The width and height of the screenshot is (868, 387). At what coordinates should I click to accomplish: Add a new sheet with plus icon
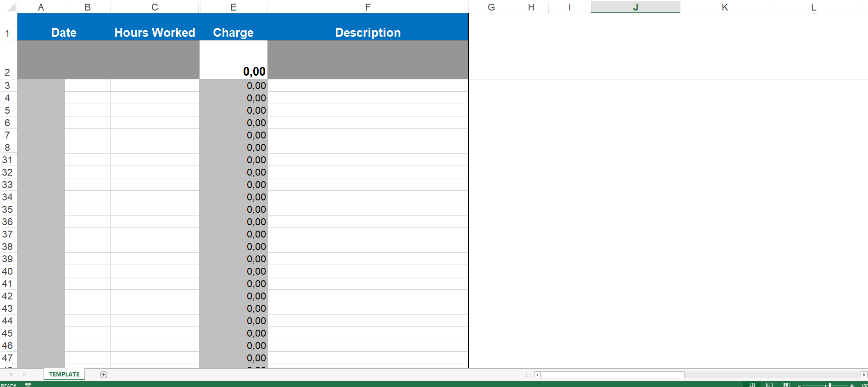click(104, 375)
